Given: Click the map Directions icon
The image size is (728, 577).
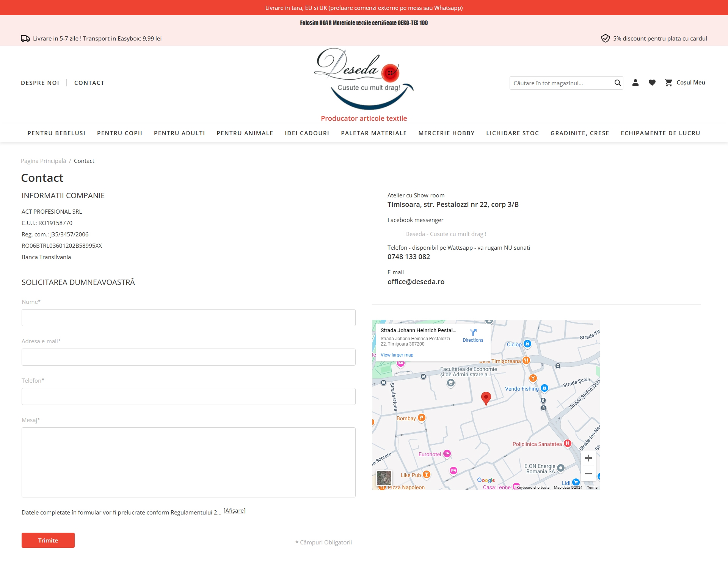Looking at the screenshot, I should point(473,333).
